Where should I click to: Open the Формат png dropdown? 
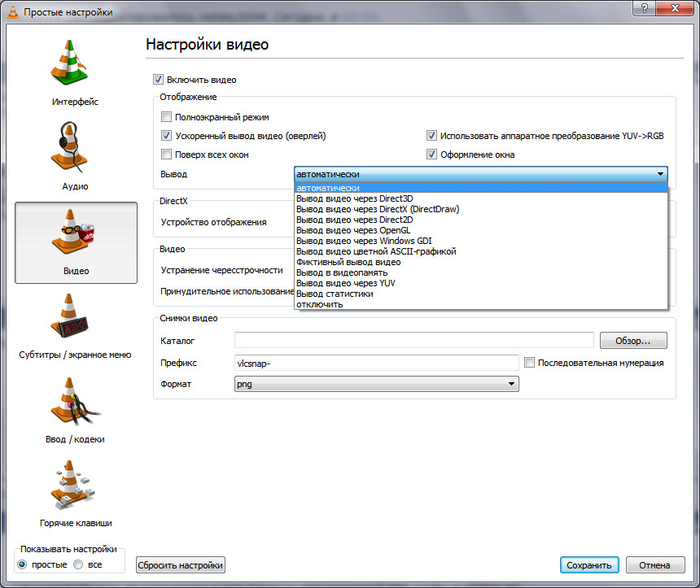376,384
